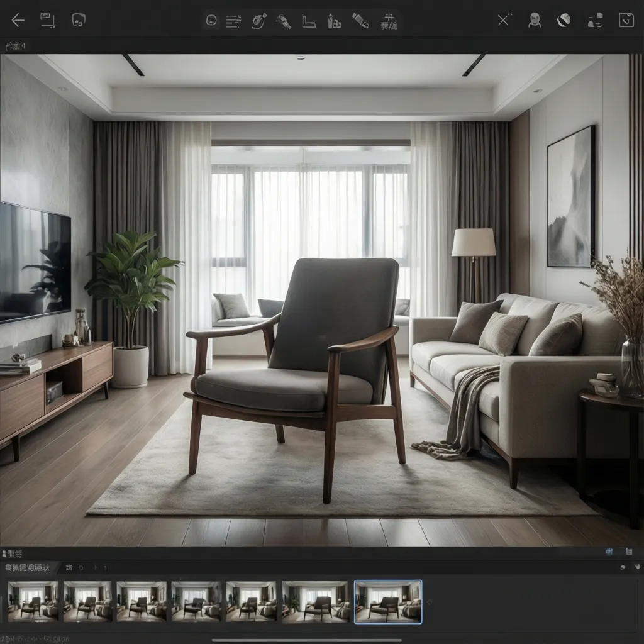Open the export icon in top-right corner
The width and height of the screenshot is (644, 644).
pyautogui.click(x=626, y=19)
